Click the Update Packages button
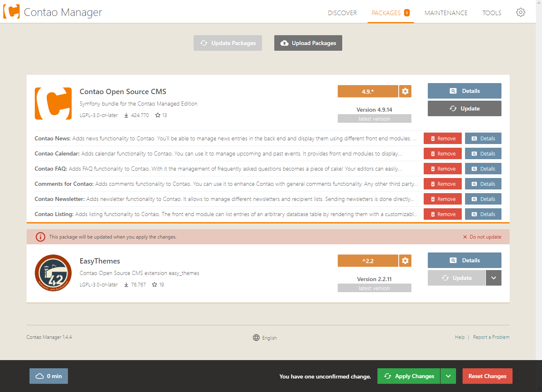 click(228, 43)
